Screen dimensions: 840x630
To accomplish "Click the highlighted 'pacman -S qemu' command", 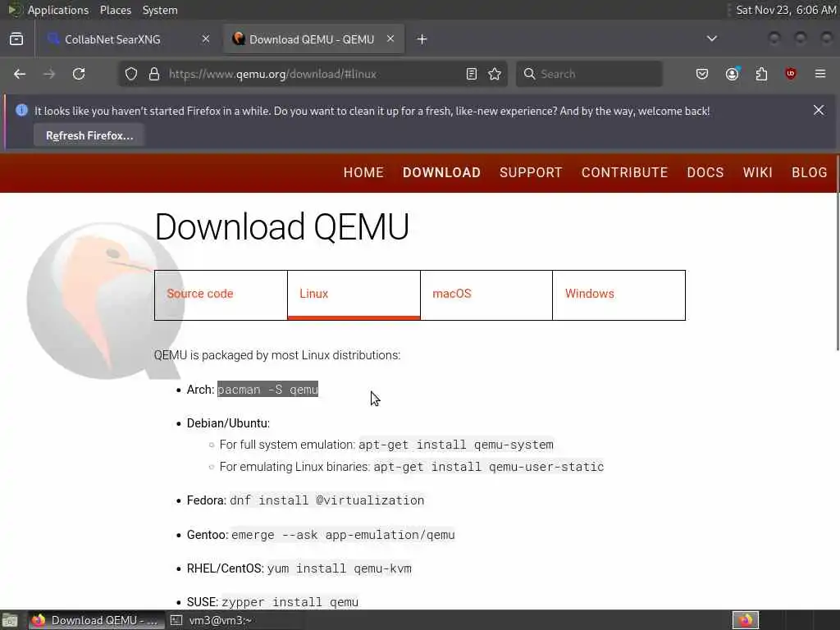I will pos(268,390).
